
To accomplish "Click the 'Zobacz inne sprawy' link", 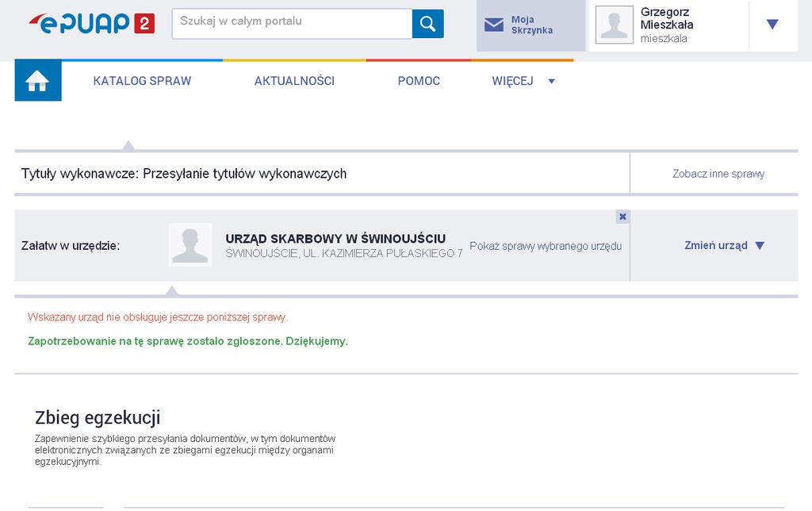I will [718, 174].
